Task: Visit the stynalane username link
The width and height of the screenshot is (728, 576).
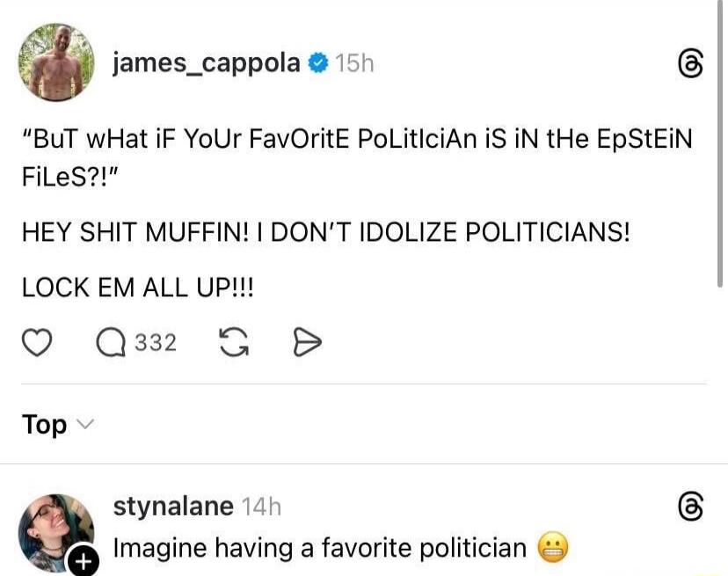Action: (x=173, y=506)
